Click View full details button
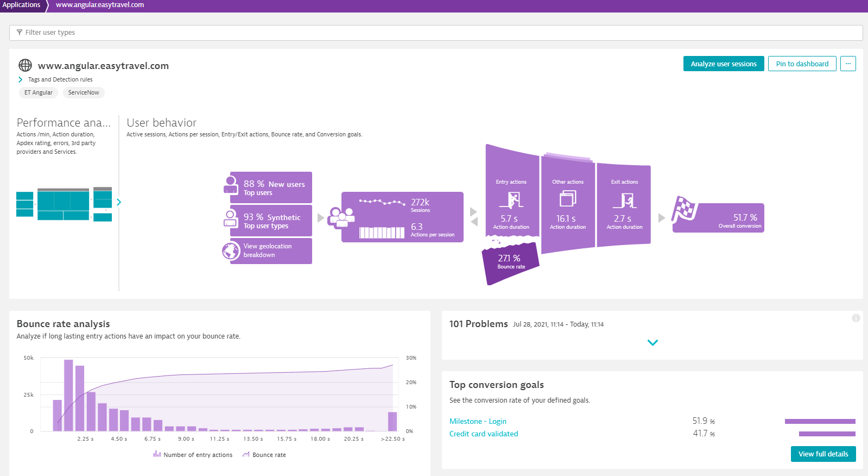This screenshot has width=868, height=476. (x=823, y=454)
